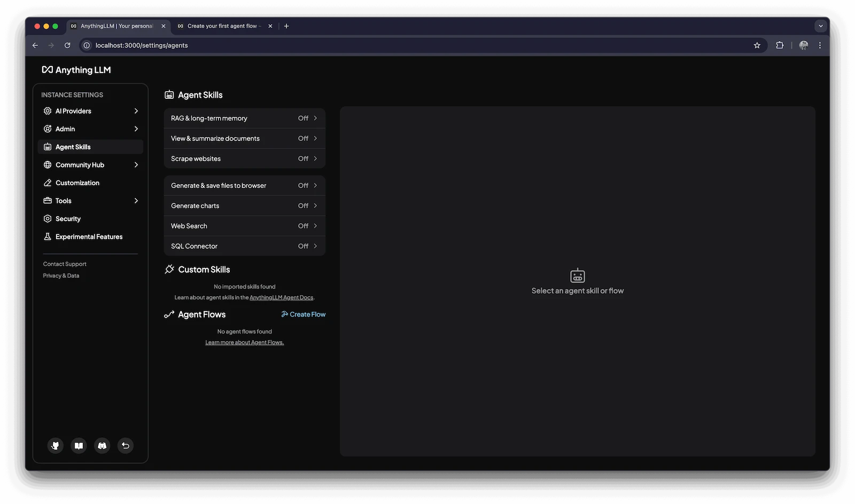The image size is (855, 504).
Task: Open the Scrape websites row chevron
Action: [315, 159]
